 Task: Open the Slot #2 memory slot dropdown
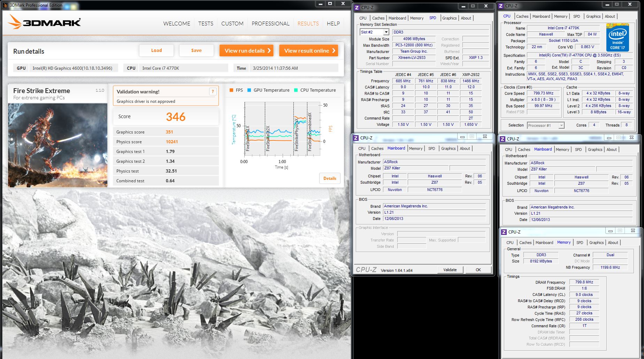(x=386, y=32)
